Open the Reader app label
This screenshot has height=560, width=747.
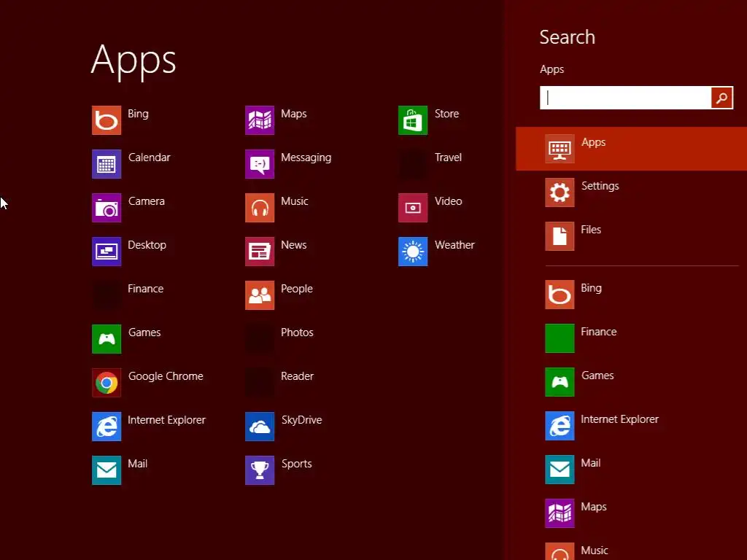coord(298,376)
